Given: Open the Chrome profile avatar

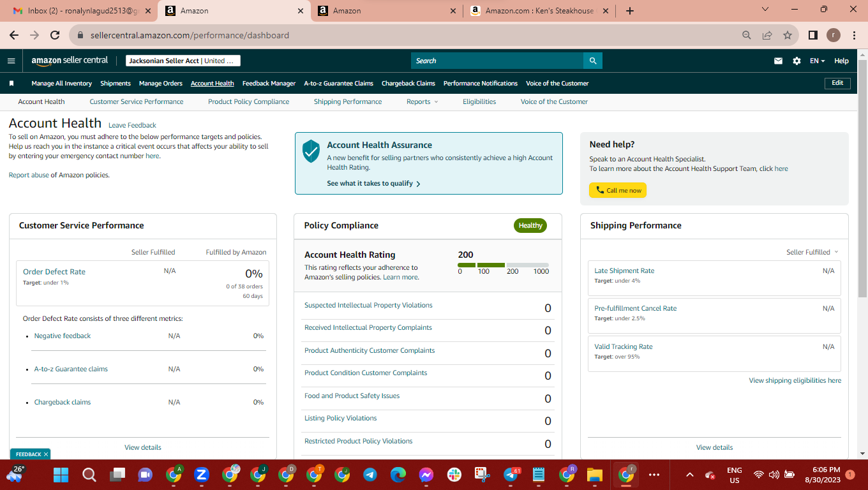Looking at the screenshot, I should (834, 35).
